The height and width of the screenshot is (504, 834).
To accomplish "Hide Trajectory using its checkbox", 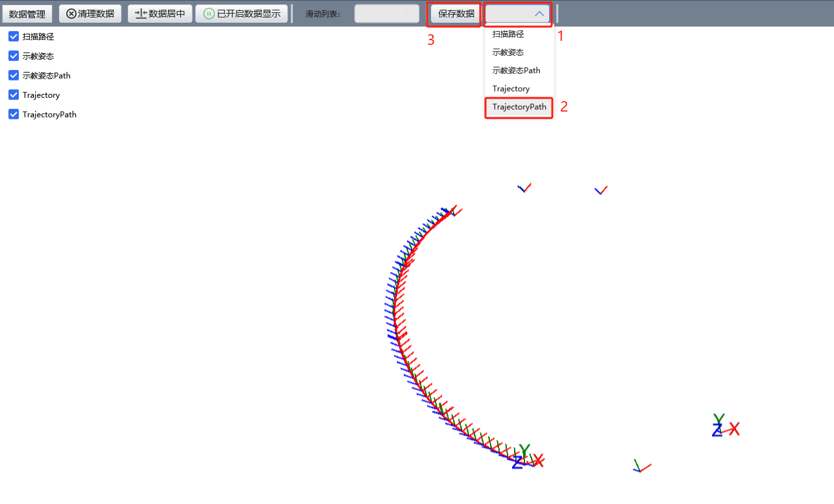I will [14, 95].
